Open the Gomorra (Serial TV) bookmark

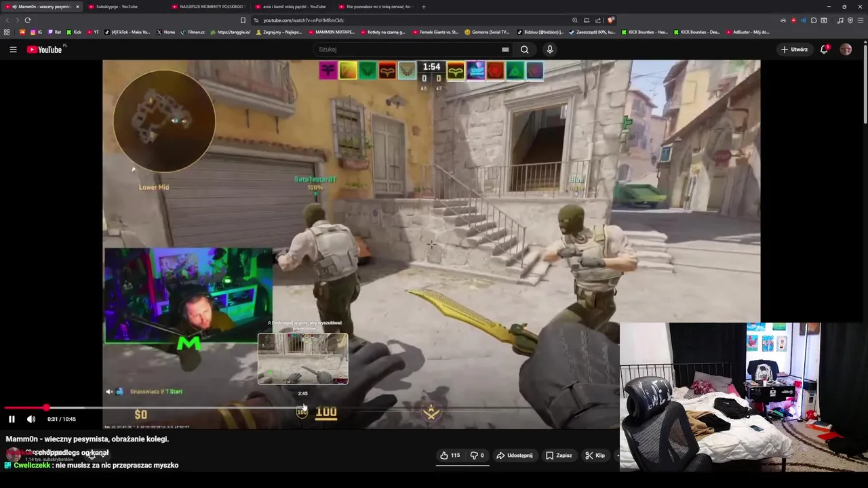(x=488, y=32)
